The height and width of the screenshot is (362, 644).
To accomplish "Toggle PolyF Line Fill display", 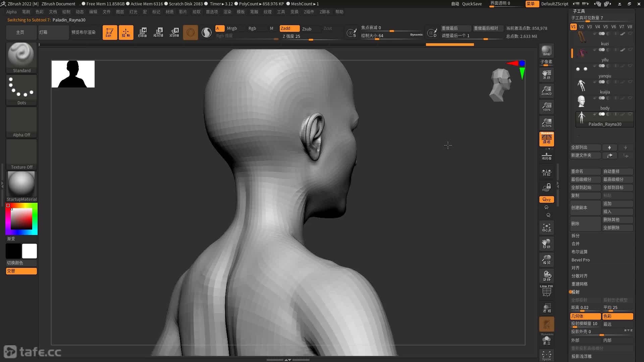I will (546, 291).
